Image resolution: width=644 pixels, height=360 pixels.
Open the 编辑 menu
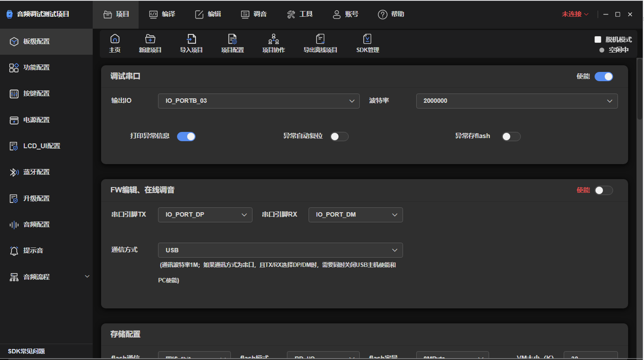pyautogui.click(x=207, y=15)
